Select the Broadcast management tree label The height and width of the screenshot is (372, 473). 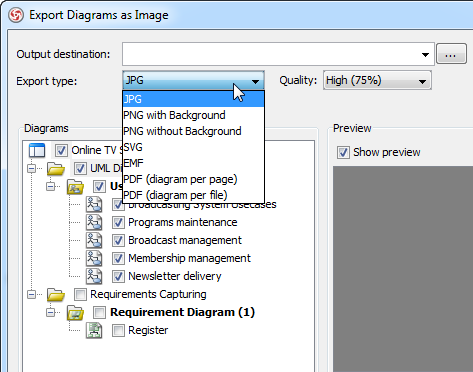pos(185,240)
